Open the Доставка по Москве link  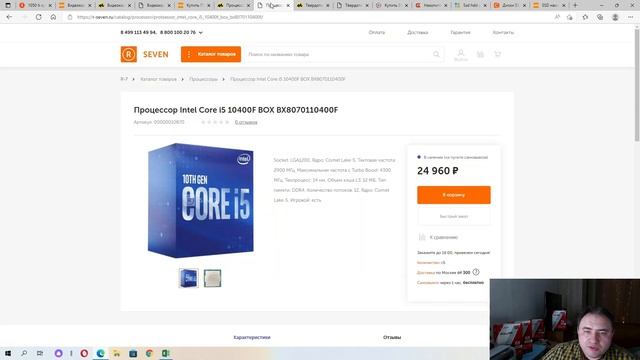[426, 273]
